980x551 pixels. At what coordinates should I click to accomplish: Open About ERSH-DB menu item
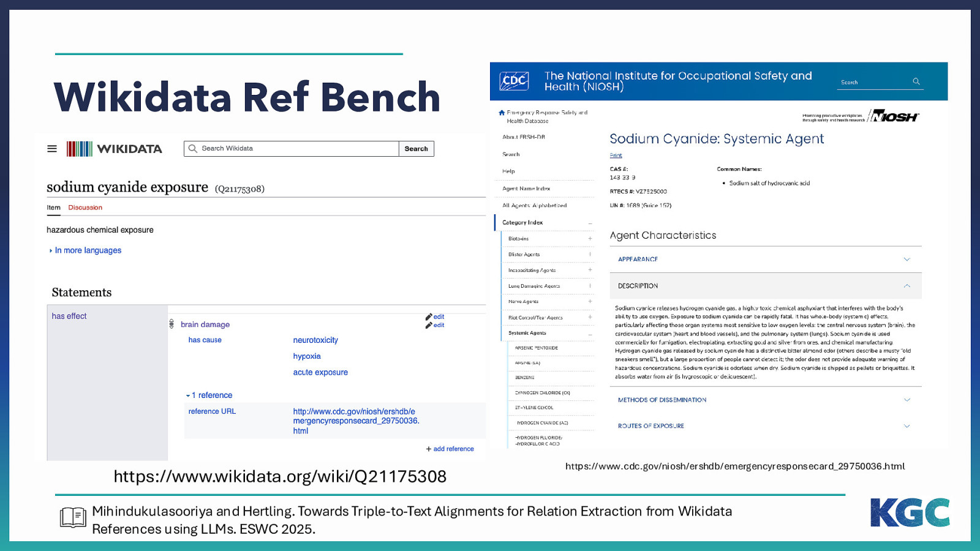click(x=524, y=137)
